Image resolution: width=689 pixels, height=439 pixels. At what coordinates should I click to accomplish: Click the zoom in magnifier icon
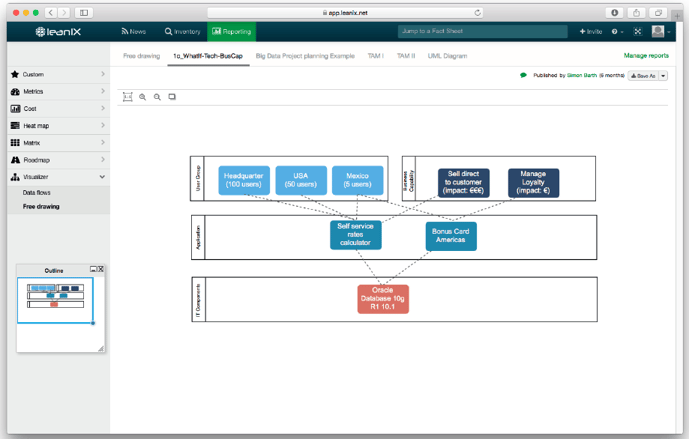coord(142,97)
